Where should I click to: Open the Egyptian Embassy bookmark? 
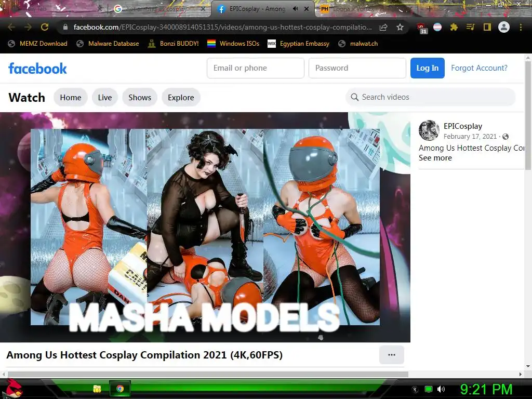point(299,44)
